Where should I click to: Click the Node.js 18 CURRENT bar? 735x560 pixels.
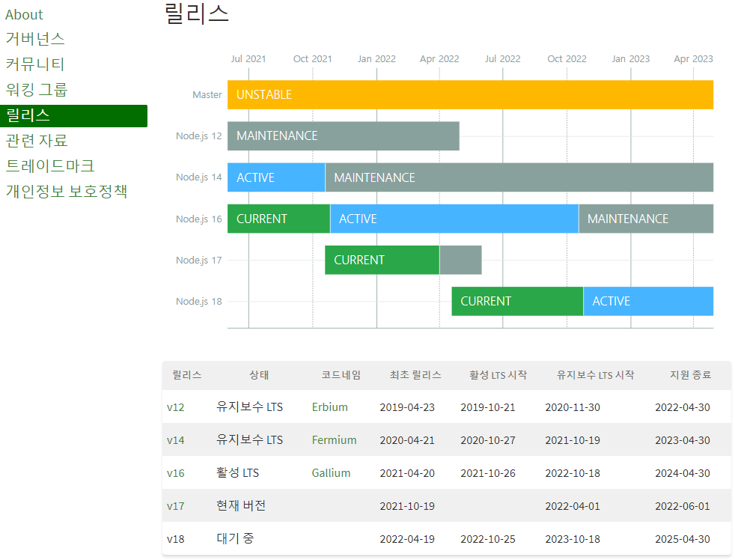point(517,301)
